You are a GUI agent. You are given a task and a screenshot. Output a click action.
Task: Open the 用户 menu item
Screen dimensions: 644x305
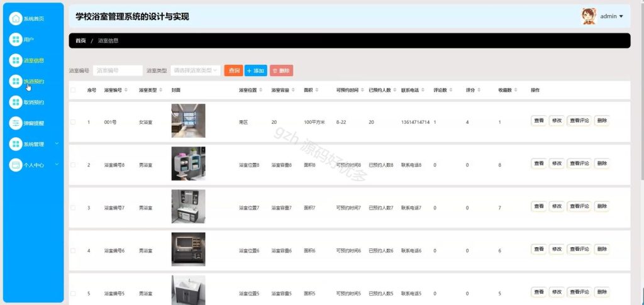29,40
